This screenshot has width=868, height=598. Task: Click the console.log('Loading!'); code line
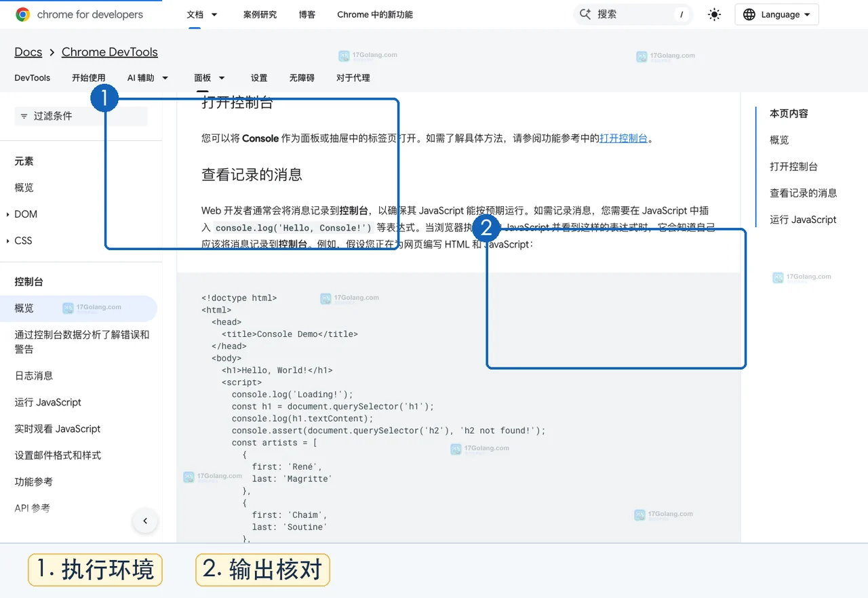pos(292,395)
